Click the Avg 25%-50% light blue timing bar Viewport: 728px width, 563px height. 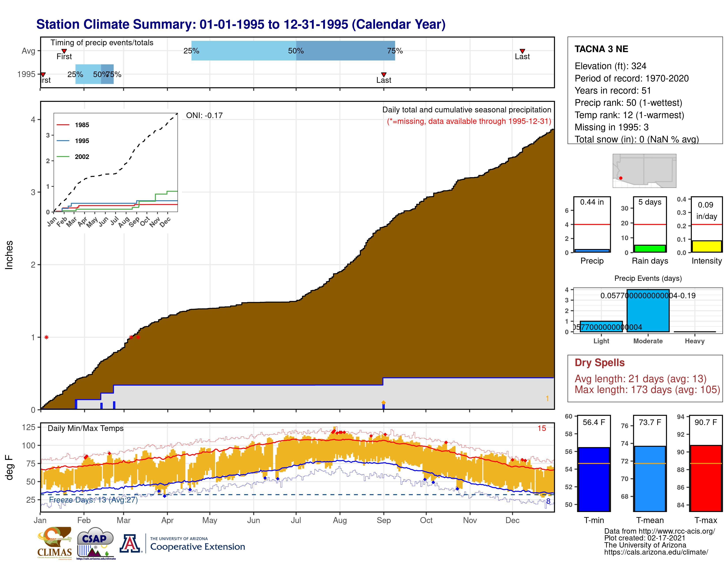coord(244,51)
